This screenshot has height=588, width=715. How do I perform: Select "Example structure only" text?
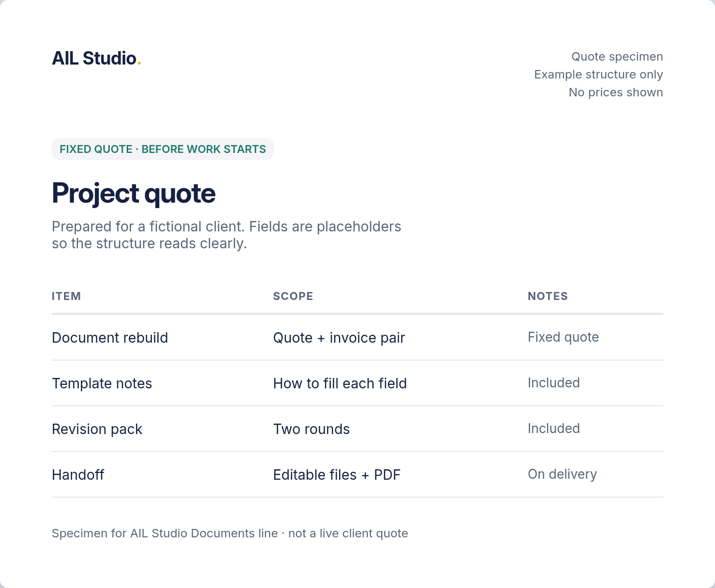tap(599, 74)
